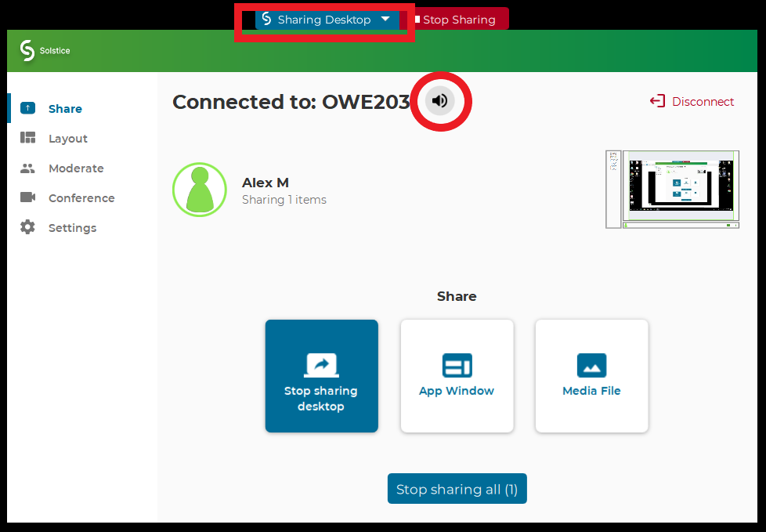
Task: Click the Alex M user name
Action: (x=265, y=183)
